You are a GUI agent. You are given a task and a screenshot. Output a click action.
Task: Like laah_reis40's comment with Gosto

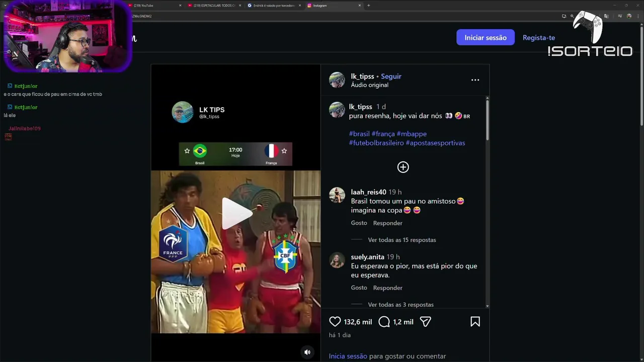tap(359, 223)
